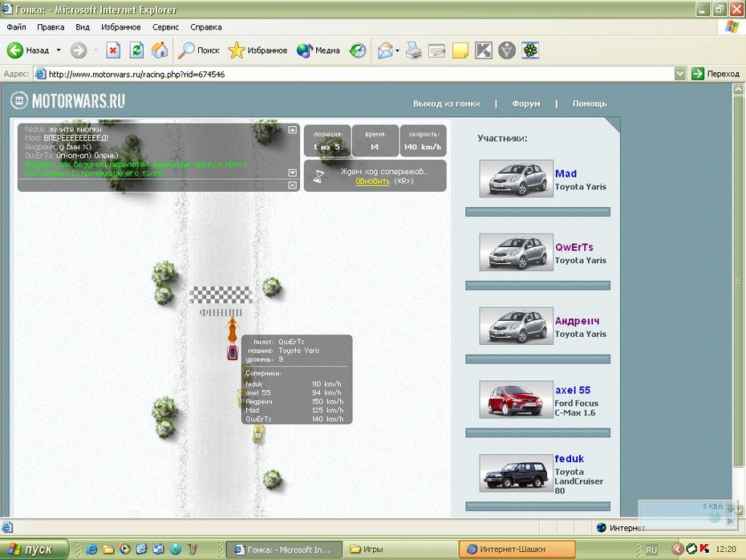Open the address bar dropdown arrow
746x560 pixels.
click(x=680, y=74)
